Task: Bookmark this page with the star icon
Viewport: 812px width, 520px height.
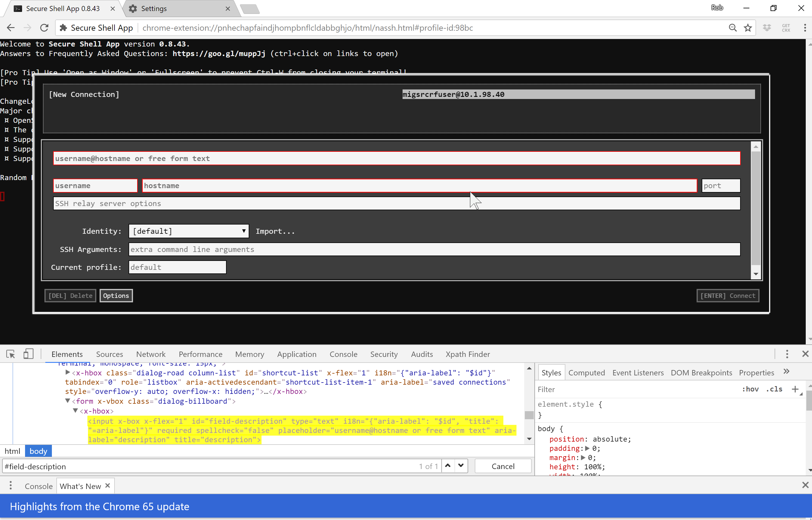Action: pos(748,28)
